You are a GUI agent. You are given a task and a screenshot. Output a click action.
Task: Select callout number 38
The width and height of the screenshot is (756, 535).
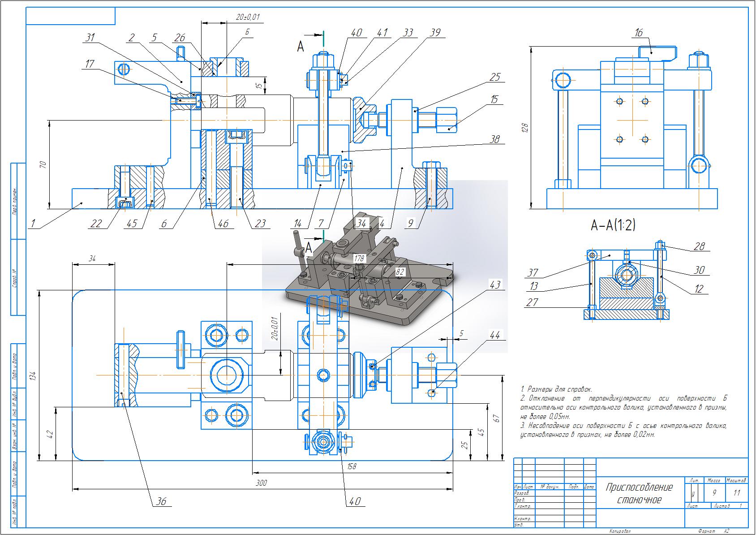click(494, 139)
